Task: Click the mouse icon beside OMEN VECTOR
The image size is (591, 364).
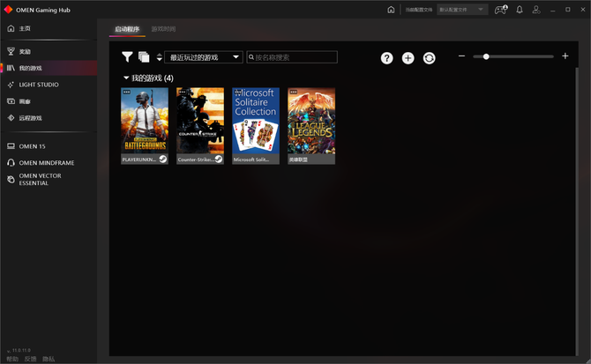Action: coord(11,180)
